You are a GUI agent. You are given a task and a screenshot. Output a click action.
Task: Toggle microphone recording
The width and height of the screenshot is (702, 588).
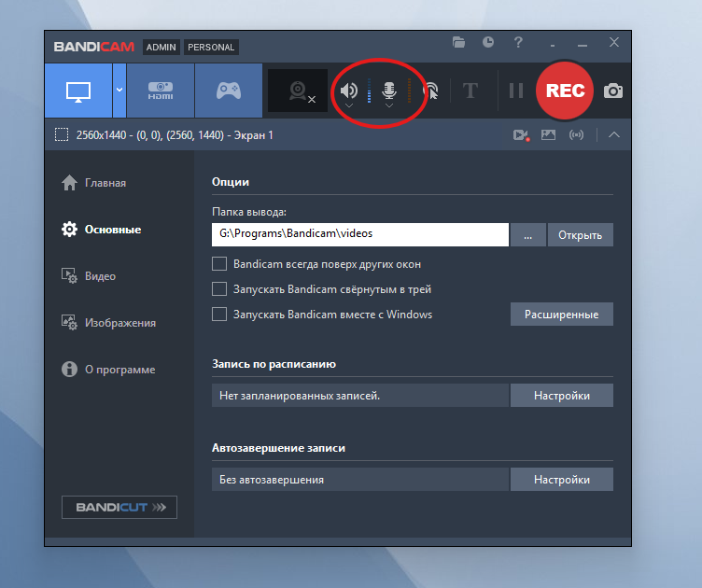click(x=389, y=90)
